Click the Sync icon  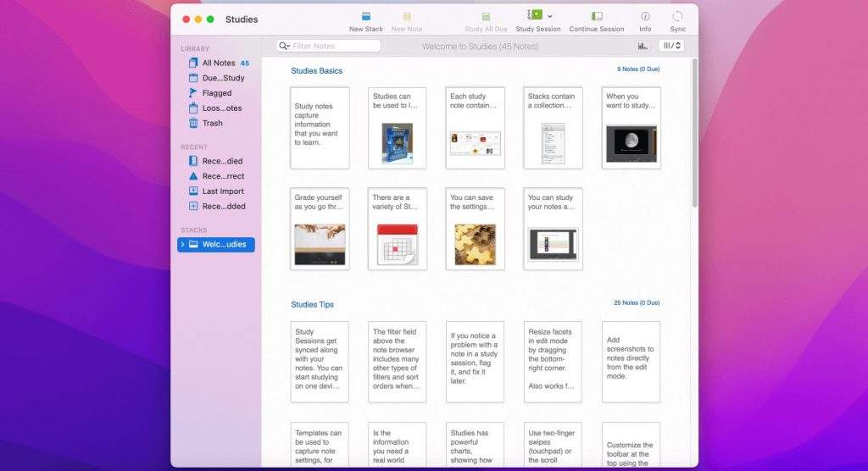(677, 17)
